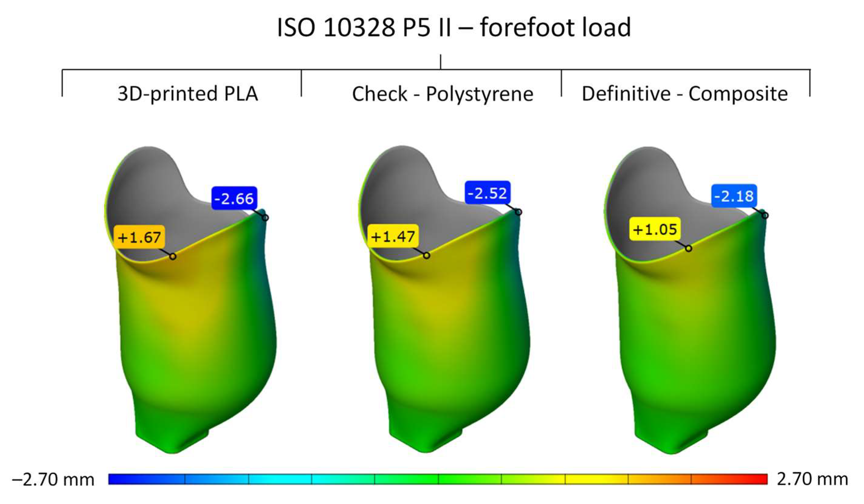Click the -2.66 blue value label

pyautogui.click(x=234, y=198)
